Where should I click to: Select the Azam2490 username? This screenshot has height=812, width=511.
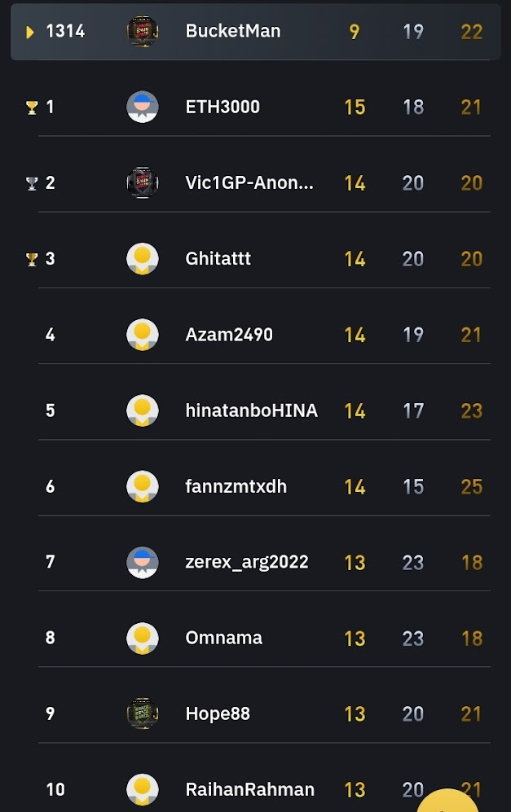[229, 335]
